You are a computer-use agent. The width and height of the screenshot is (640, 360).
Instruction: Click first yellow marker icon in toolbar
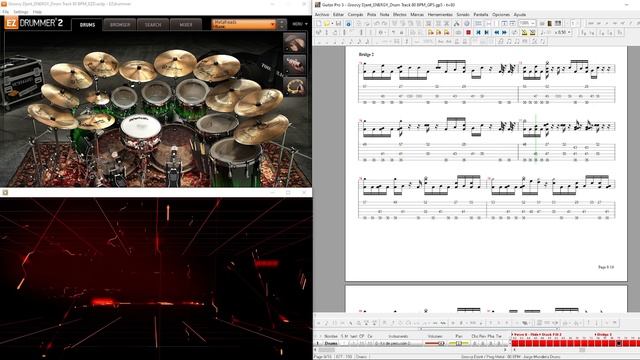431,32
